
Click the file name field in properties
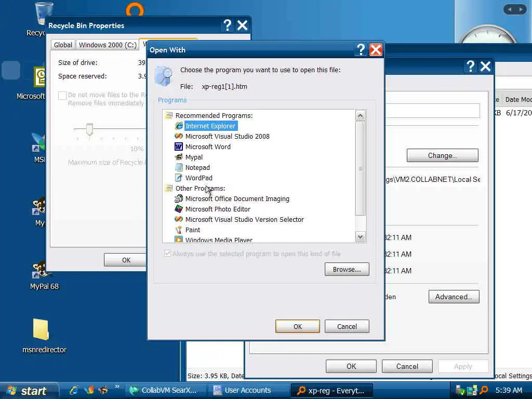pos(432,111)
